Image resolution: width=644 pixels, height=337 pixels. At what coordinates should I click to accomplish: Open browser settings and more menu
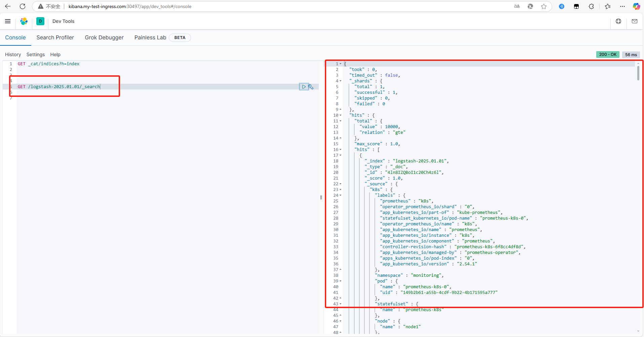click(622, 6)
